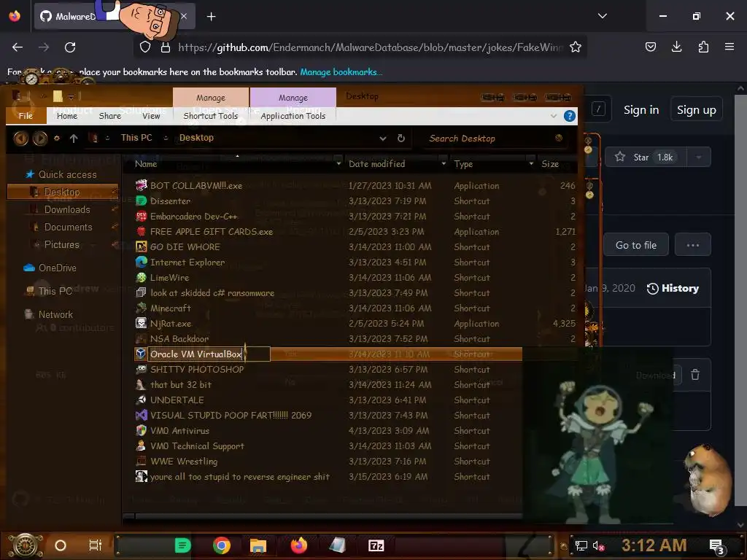Select the LimeWire shortcut icon
The height and width of the screenshot is (560, 747).
(141, 277)
